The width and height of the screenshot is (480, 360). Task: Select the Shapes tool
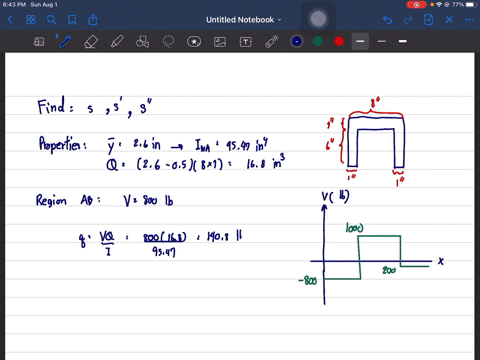[x=142, y=42]
